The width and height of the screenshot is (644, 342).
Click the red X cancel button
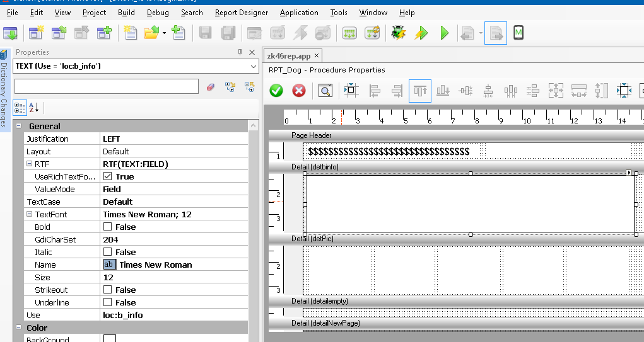point(299,91)
